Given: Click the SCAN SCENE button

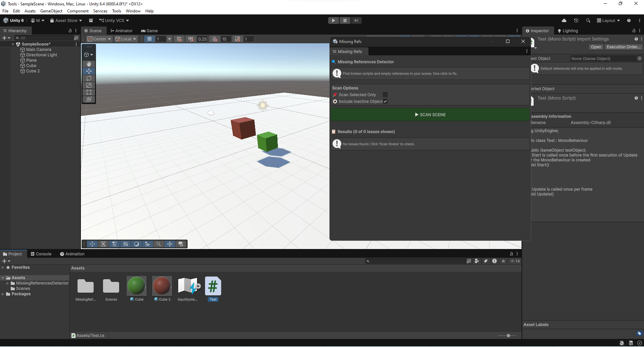Looking at the screenshot, I should [430, 114].
